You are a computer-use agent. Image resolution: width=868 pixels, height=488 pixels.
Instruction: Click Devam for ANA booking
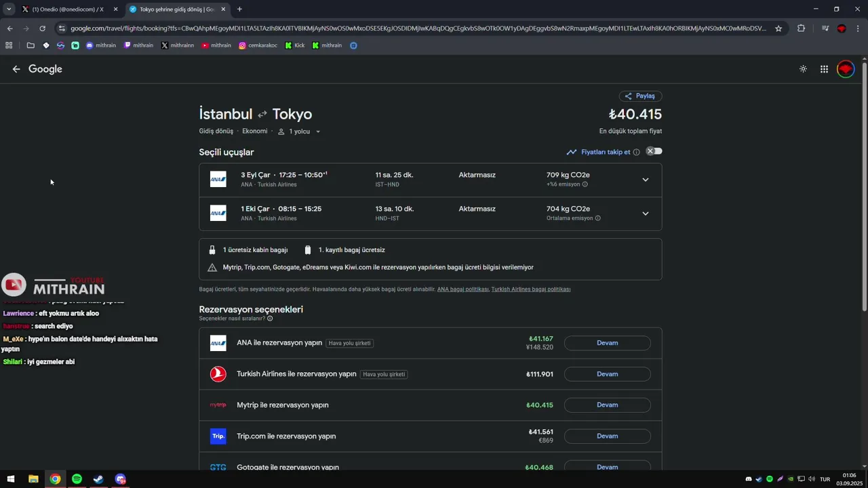(x=607, y=343)
